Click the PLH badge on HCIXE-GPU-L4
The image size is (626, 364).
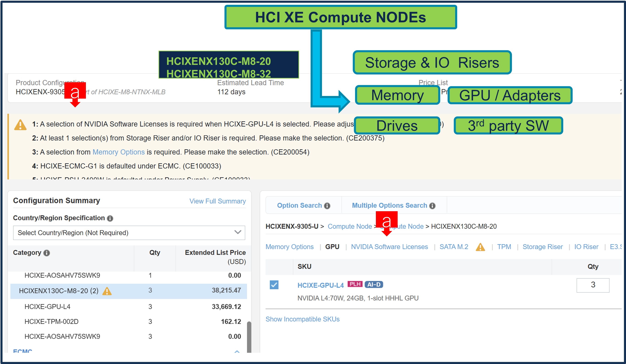tap(355, 284)
